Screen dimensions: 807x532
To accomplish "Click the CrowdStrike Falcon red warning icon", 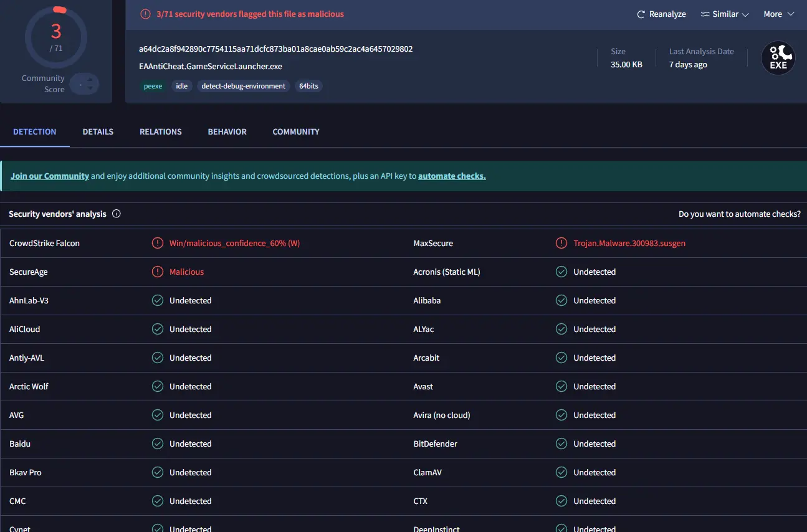I will click(x=158, y=243).
